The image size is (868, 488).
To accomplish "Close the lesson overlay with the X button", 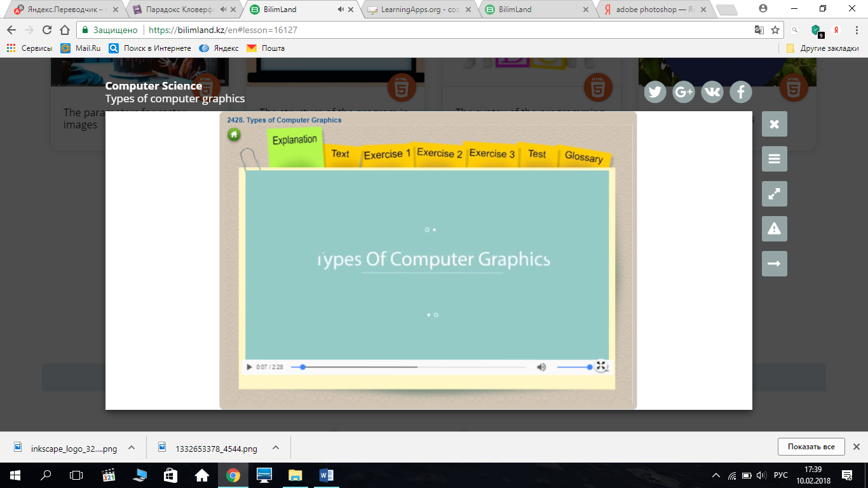I will [x=775, y=124].
